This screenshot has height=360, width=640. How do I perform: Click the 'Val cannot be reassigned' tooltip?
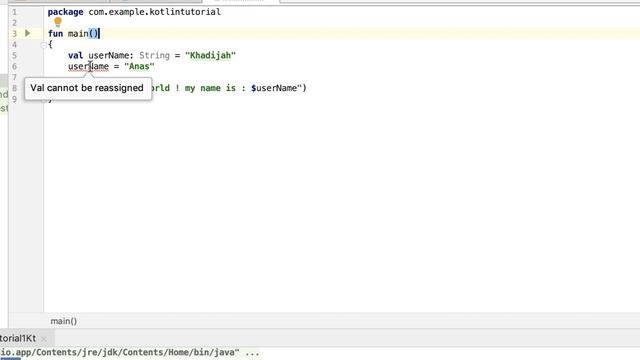coord(87,88)
